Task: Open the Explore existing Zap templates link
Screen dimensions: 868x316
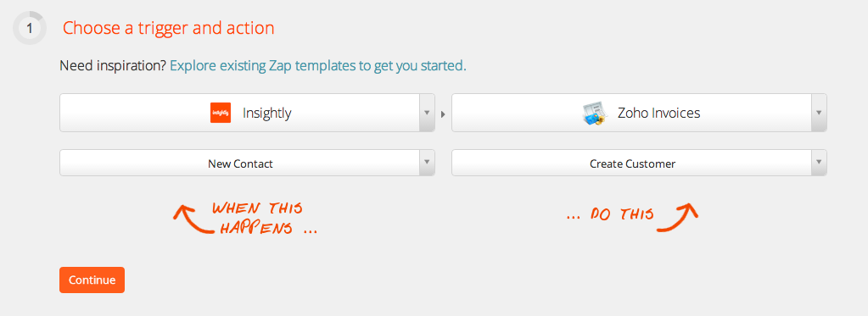Action: click(317, 66)
